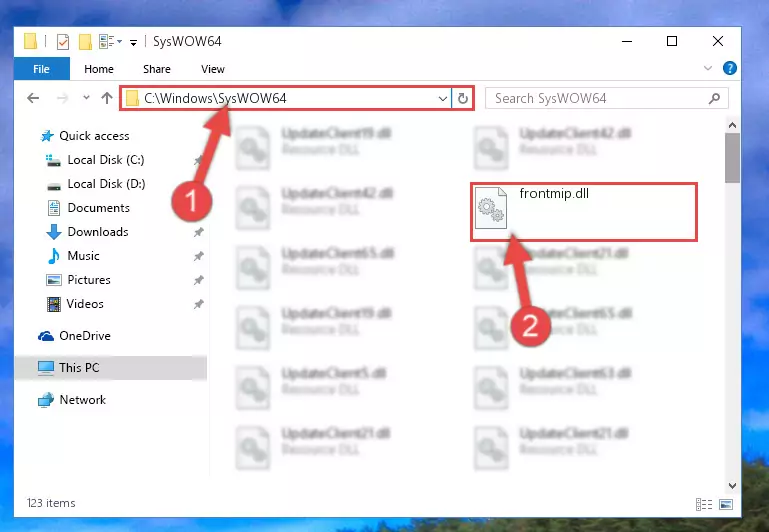Click the New folder quick access icon
This screenshot has height=532, width=769.
coord(85,42)
